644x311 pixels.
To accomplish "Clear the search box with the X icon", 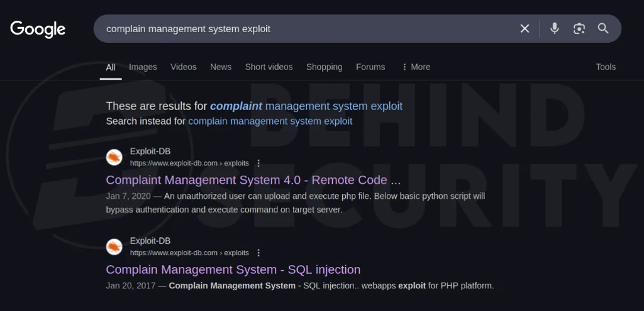I will click(x=525, y=28).
